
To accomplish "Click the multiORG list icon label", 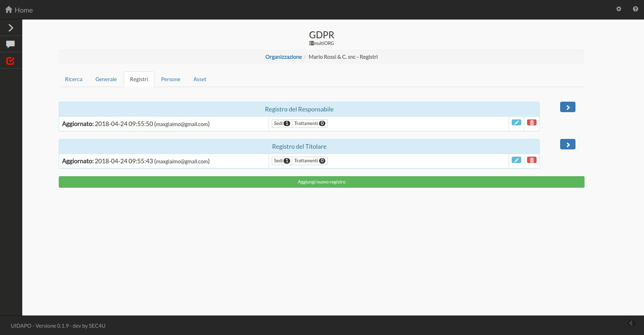I will 321,43.
